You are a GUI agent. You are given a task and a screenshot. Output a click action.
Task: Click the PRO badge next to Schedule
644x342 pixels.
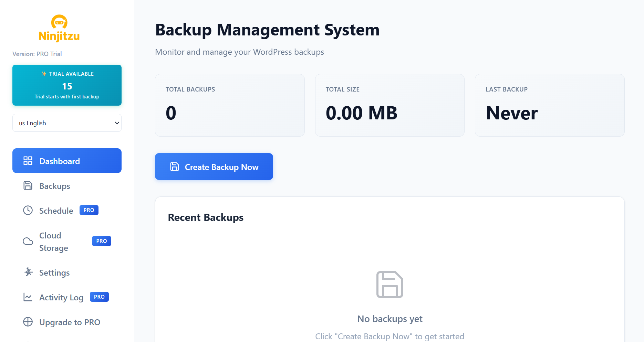(x=89, y=210)
